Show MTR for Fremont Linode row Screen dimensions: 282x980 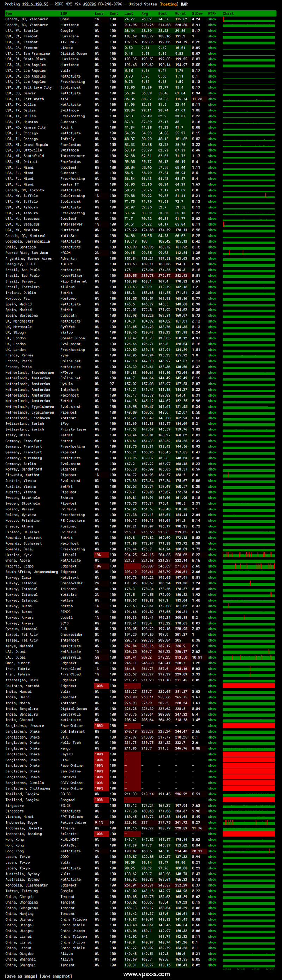pyautogui.click(x=212, y=48)
